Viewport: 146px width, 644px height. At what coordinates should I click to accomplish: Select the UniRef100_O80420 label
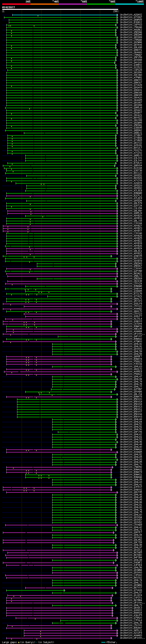point(131,98)
